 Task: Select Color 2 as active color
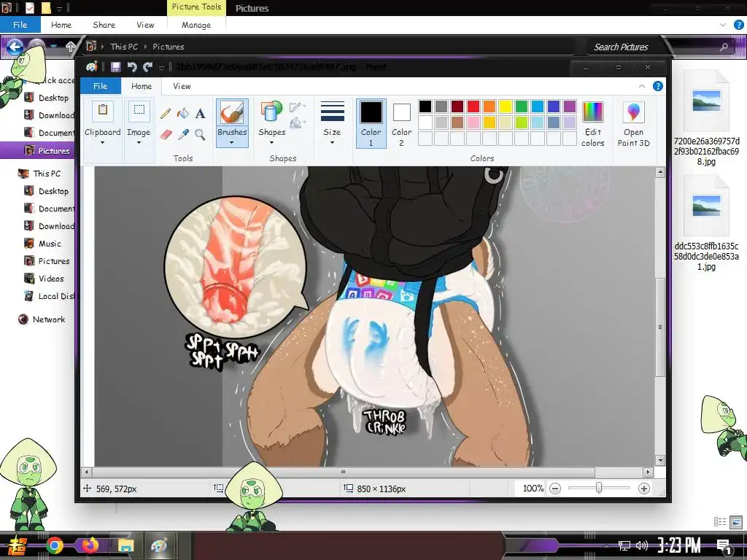coord(402,124)
